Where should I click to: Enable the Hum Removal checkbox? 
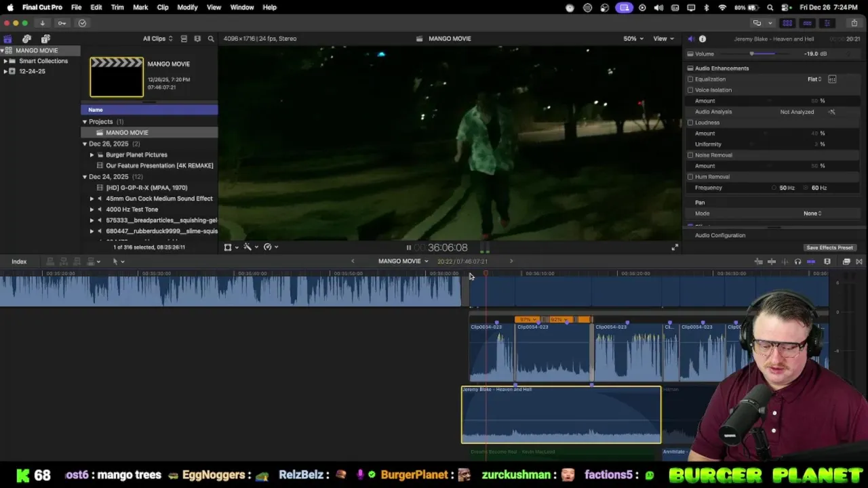(690, 177)
